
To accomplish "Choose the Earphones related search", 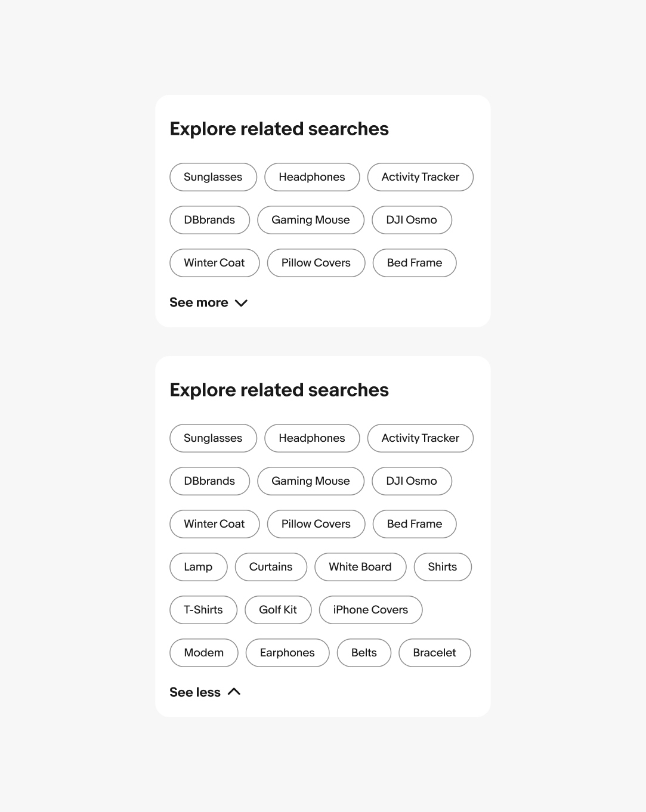I will [x=287, y=653].
